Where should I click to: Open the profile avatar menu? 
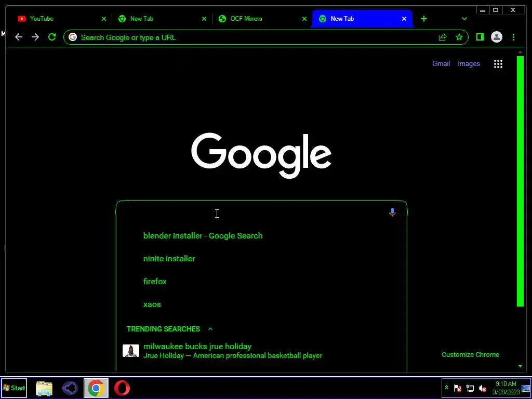[x=496, y=37]
